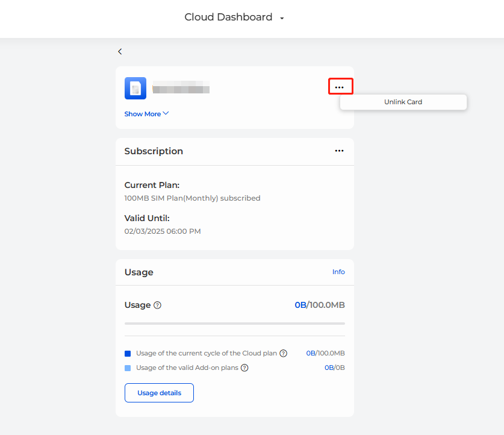Click the light blue Add-on legend square
The height and width of the screenshot is (435, 504).
tap(128, 368)
